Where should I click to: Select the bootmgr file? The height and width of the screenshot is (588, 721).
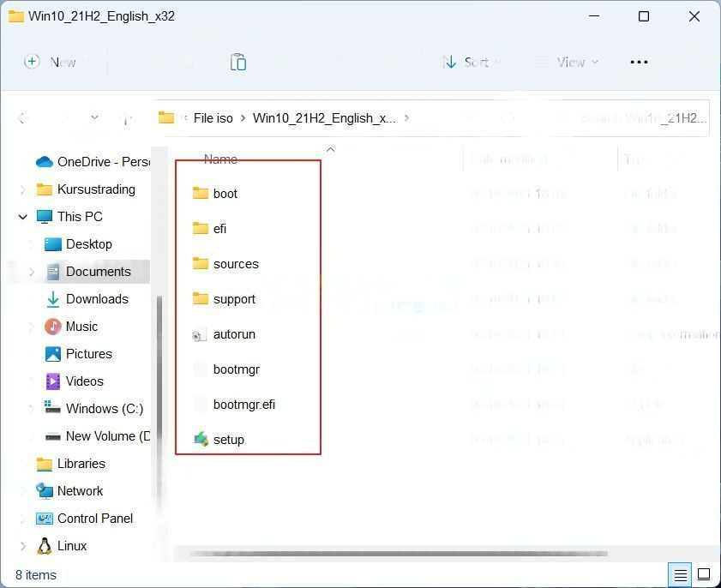coord(225,369)
